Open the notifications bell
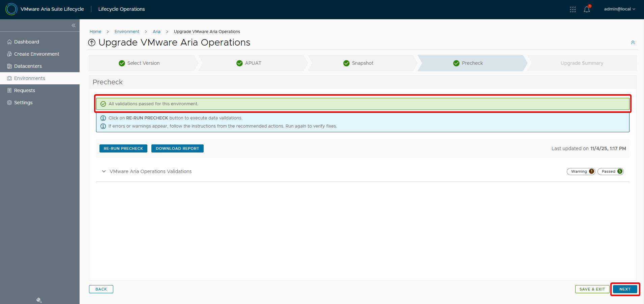 [587, 9]
